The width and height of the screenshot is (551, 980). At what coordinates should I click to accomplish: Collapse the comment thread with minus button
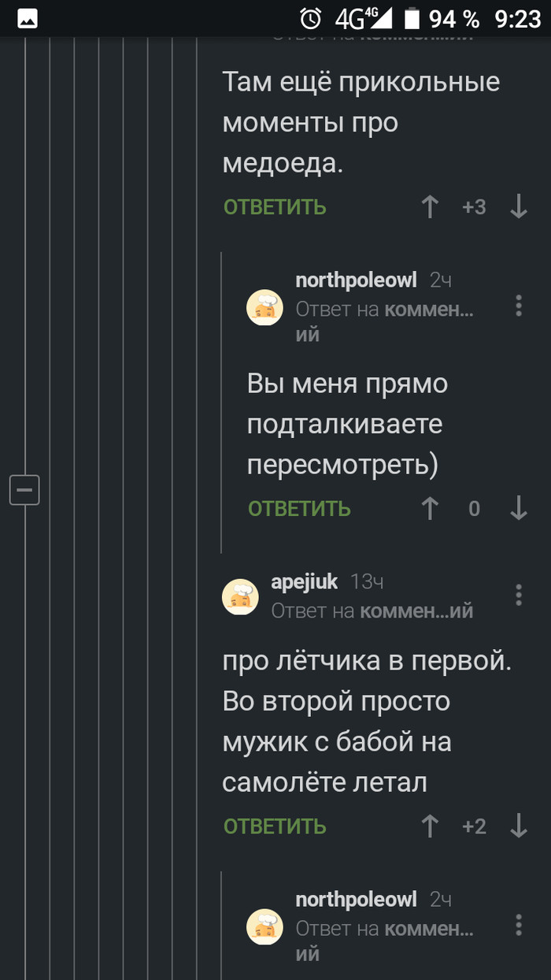(24, 490)
